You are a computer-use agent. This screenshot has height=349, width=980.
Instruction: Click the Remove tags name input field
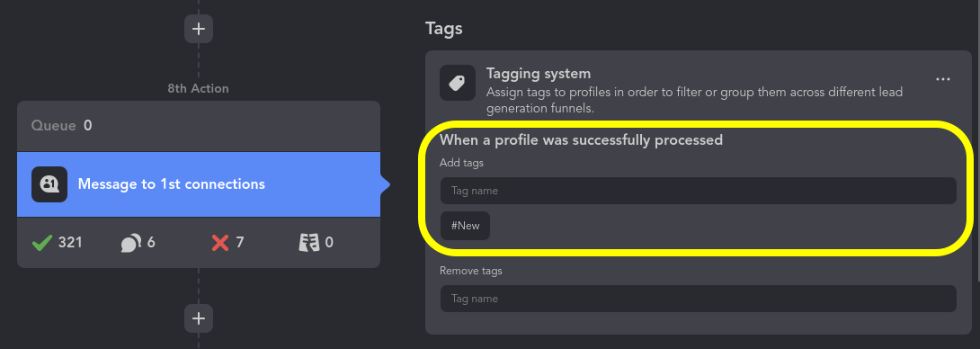pos(698,299)
